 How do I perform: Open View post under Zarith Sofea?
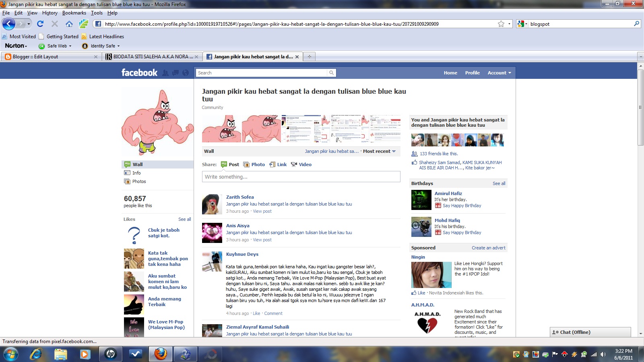(x=262, y=211)
